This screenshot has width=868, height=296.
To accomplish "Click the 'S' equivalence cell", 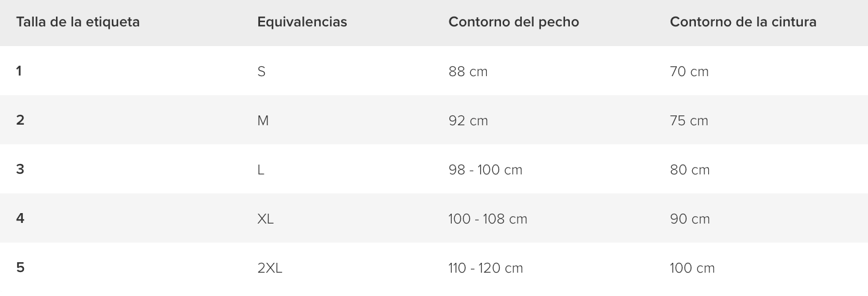I will click(261, 71).
